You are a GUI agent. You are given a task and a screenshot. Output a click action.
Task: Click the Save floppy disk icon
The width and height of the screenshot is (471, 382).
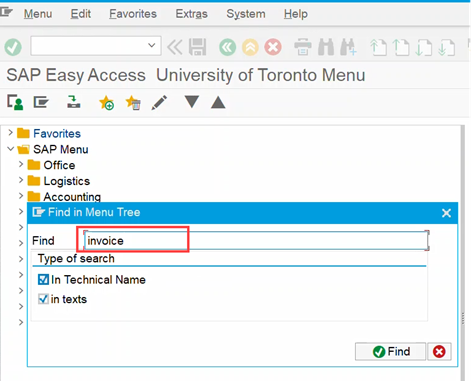click(x=197, y=47)
